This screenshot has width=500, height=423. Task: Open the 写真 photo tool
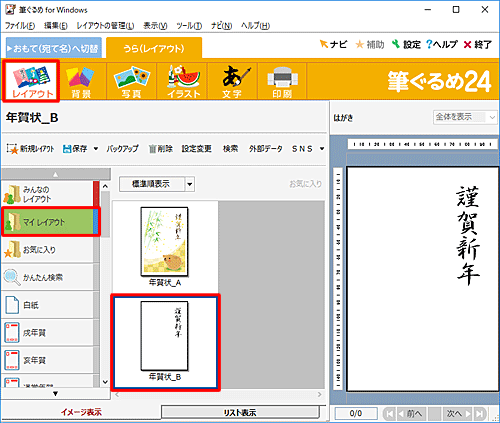click(131, 81)
